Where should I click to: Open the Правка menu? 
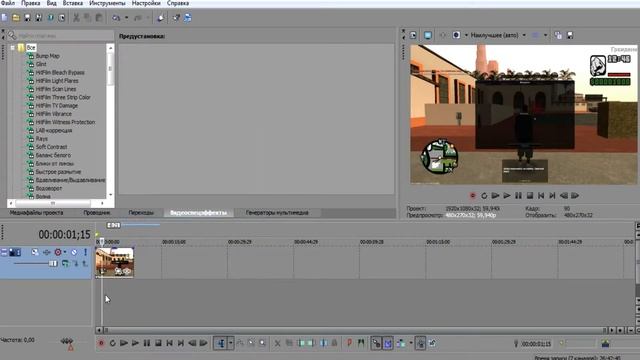click(x=31, y=3)
